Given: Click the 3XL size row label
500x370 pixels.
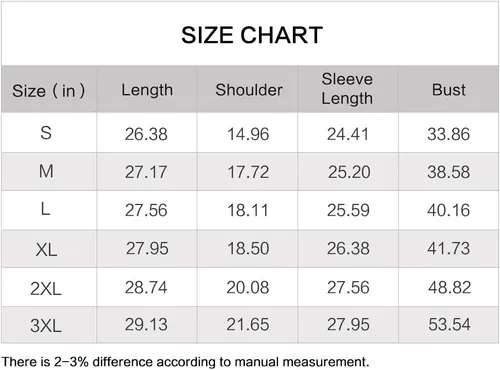Looking at the screenshot, I should coord(46,325).
